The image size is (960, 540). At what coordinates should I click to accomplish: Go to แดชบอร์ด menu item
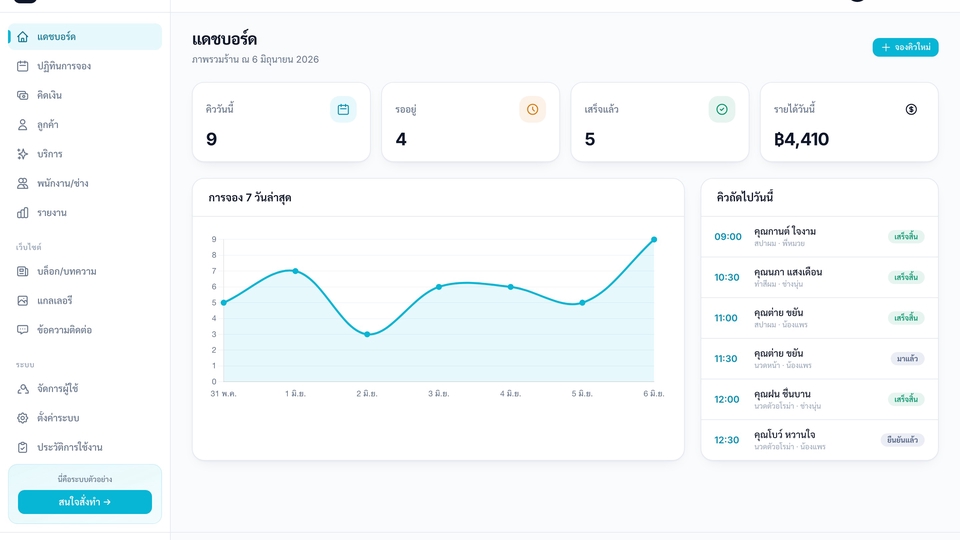(x=85, y=37)
